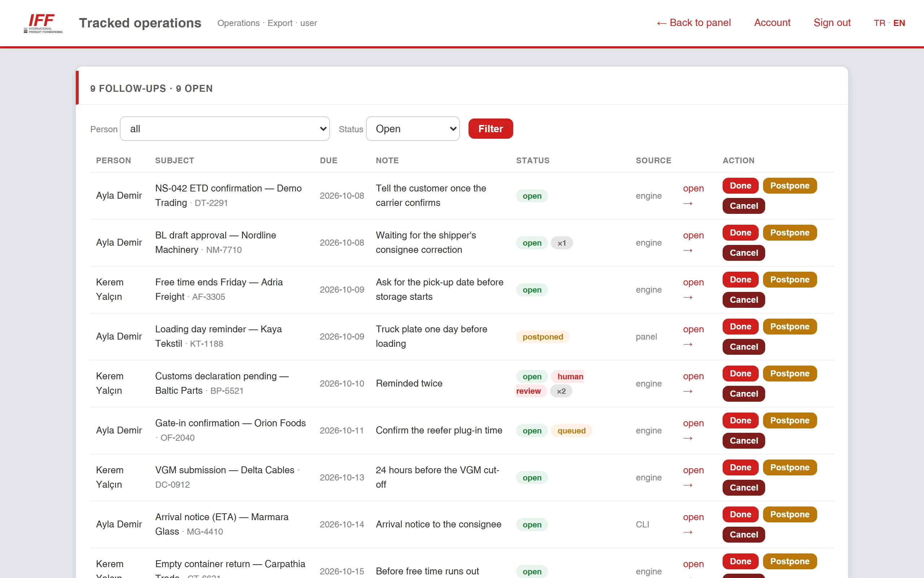Viewport: 924px width, 578px height.
Task: Open the Status filter dropdown
Action: pyautogui.click(x=413, y=129)
